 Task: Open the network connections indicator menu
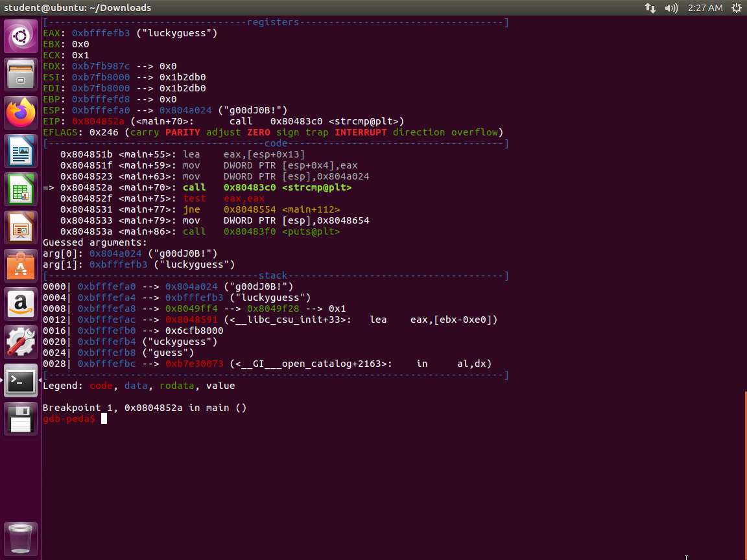point(650,8)
